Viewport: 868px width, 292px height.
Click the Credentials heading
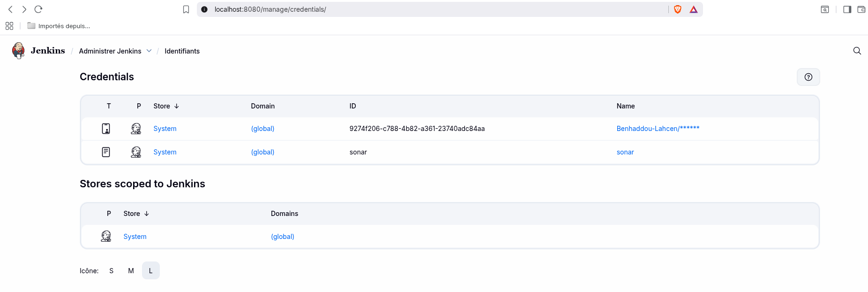click(107, 77)
